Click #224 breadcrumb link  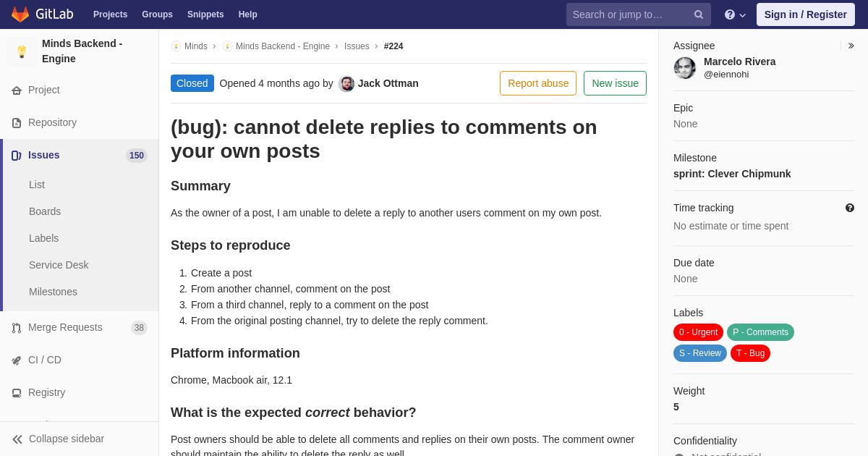click(393, 46)
